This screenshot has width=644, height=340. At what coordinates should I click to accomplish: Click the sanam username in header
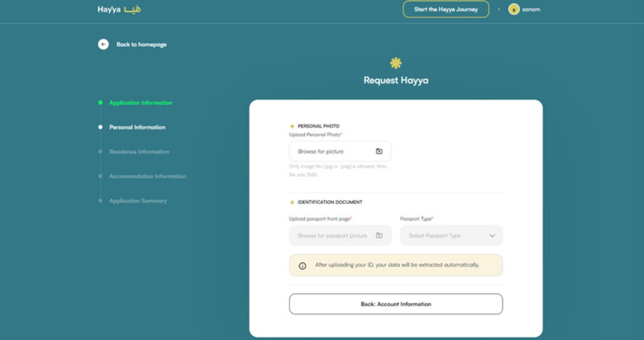coord(531,9)
